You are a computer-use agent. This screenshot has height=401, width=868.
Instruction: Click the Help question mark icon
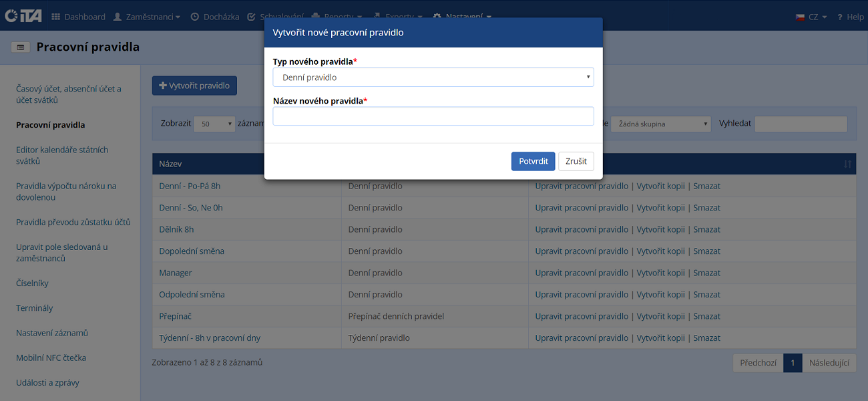coord(839,17)
